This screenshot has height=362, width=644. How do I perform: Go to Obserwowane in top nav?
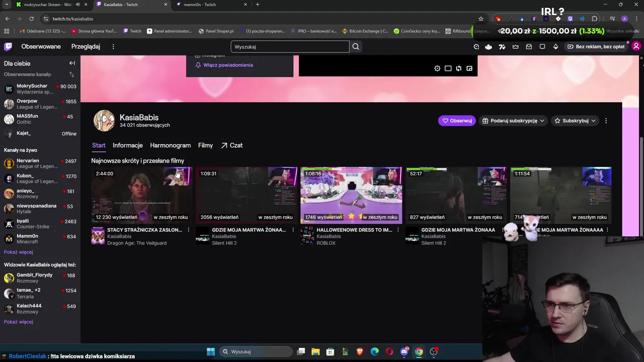tap(41, 47)
